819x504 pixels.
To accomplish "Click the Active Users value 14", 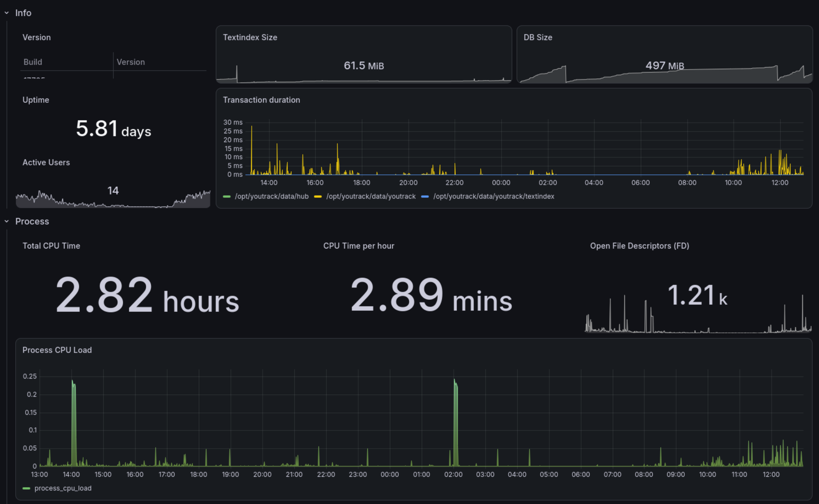I will [x=113, y=190].
